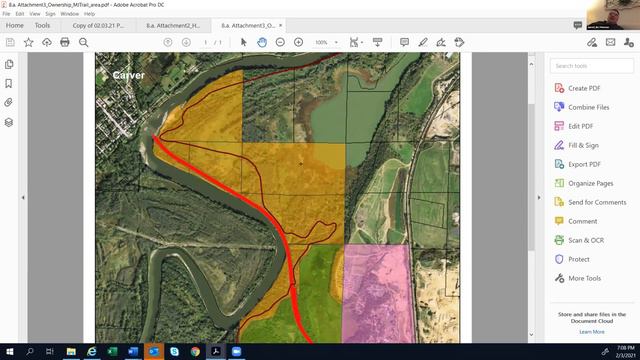The height and width of the screenshot is (360, 640).
Task: Open the notifications chat icon
Action: [578, 25]
